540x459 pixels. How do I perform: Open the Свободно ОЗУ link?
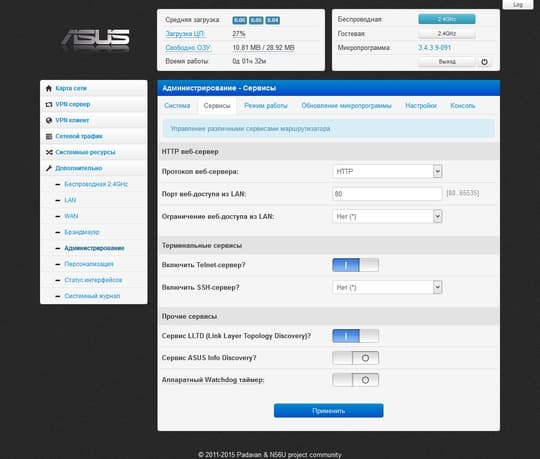pos(188,48)
